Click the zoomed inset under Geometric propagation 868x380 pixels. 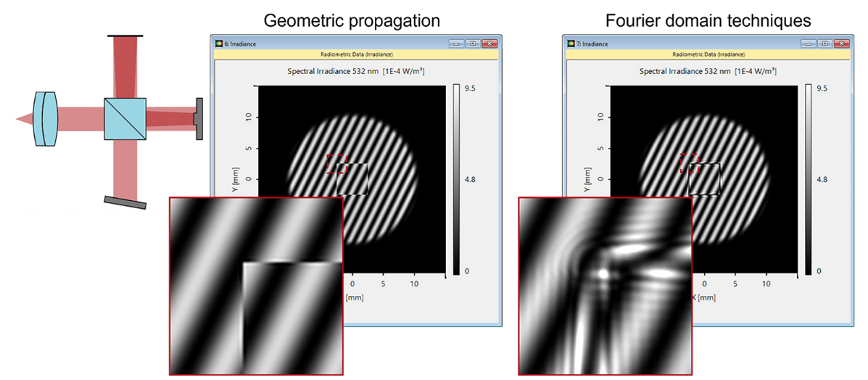point(254,286)
